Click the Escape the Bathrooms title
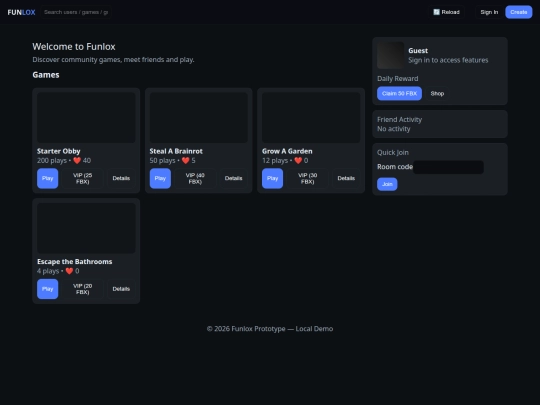The width and height of the screenshot is (540, 405). coord(74,262)
